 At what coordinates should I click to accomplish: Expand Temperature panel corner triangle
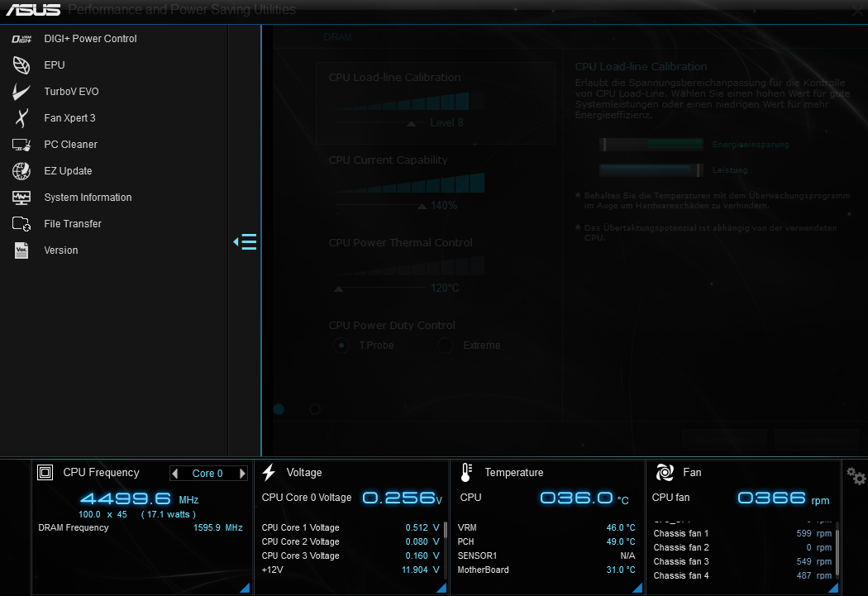click(637, 588)
